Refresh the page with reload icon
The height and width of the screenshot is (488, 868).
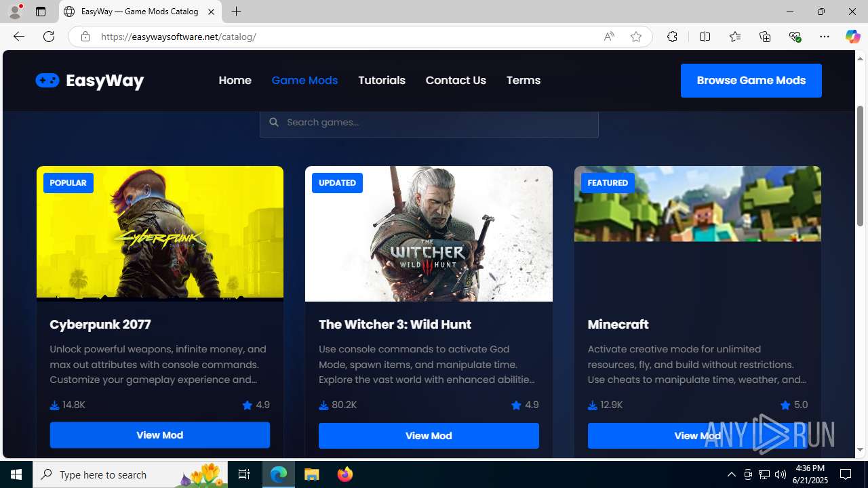pyautogui.click(x=49, y=37)
